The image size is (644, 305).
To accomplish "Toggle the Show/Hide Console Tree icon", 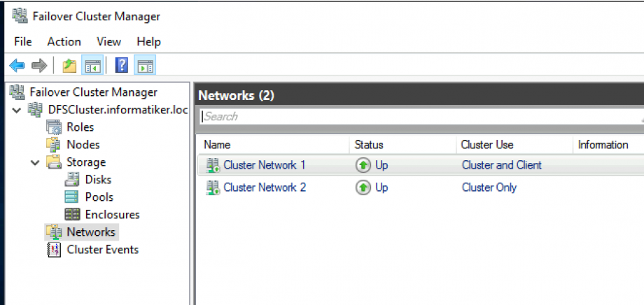I will click(92, 66).
